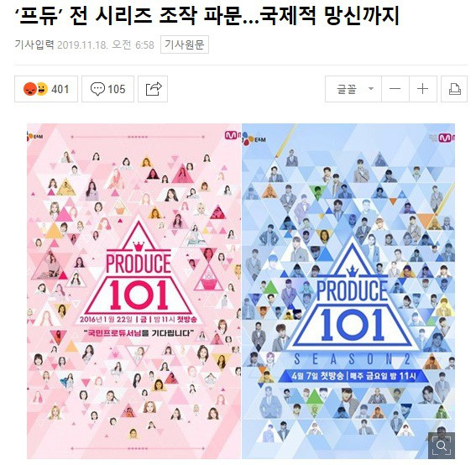Increase font size with plus button
476x465 pixels.
[423, 89]
